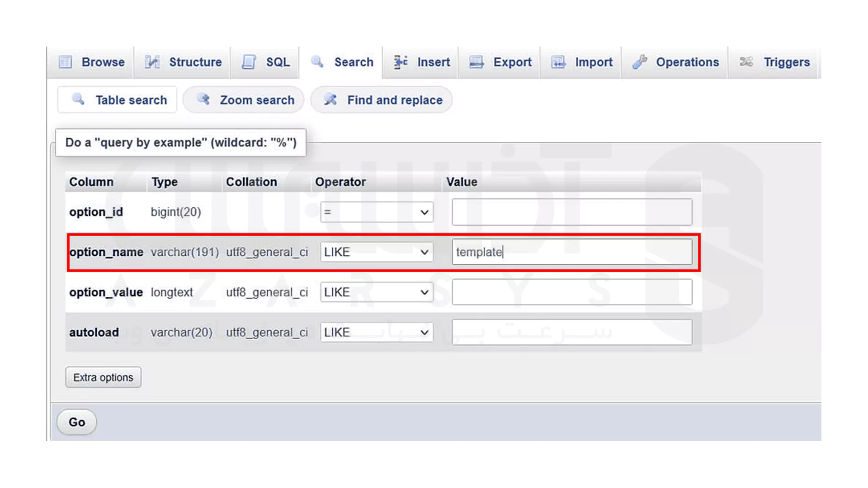Image resolution: width=868 pixels, height=488 pixels.
Task: Click the option_id column name
Action: coord(96,212)
